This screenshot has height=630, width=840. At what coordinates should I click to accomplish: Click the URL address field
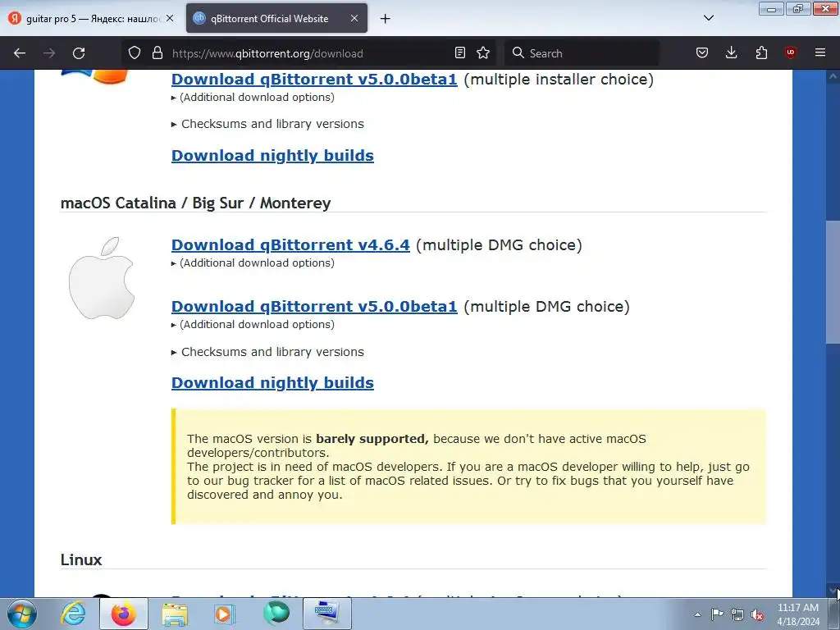coord(308,53)
